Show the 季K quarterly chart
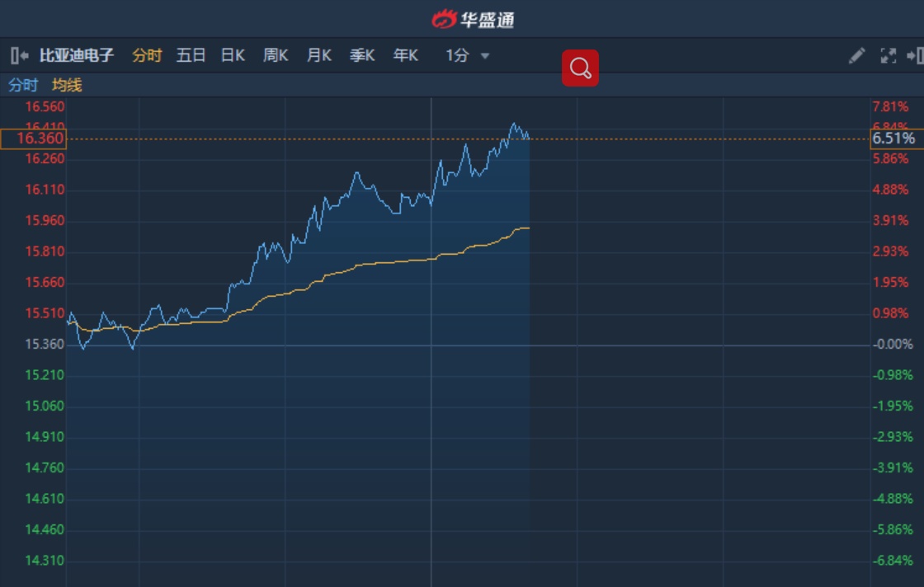The image size is (924, 587). (362, 55)
